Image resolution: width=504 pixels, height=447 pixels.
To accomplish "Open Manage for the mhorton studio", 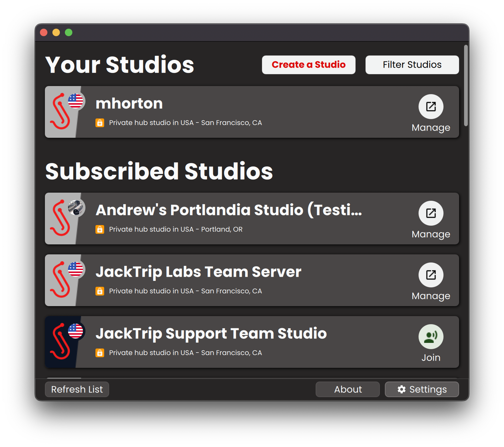I will (x=431, y=106).
